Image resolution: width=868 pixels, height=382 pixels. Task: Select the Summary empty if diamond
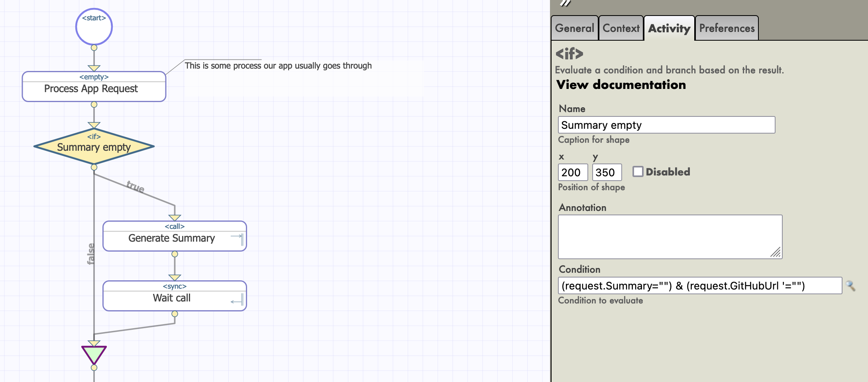pyautogui.click(x=94, y=147)
